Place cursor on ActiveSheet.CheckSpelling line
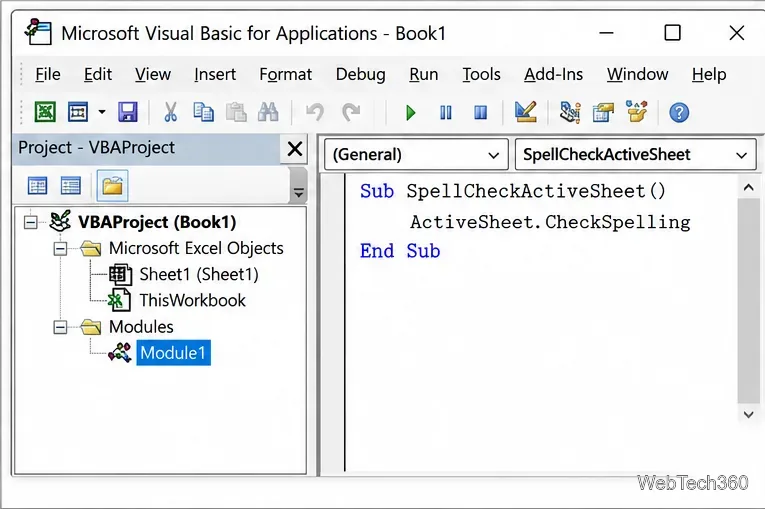Screen dimensions: 765x509 550,222
